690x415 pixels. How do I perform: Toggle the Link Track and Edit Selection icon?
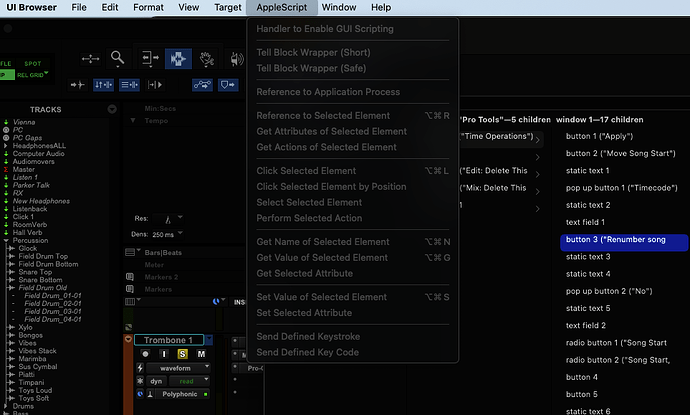coord(129,84)
